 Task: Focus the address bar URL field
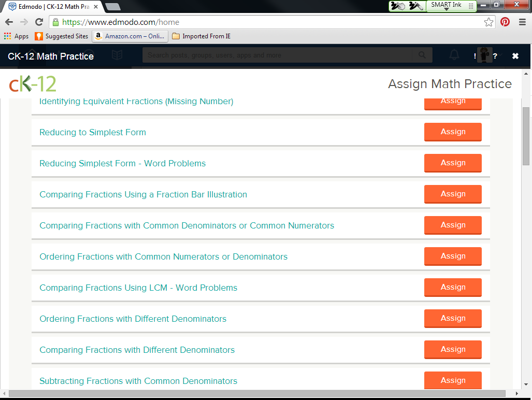coord(271,22)
